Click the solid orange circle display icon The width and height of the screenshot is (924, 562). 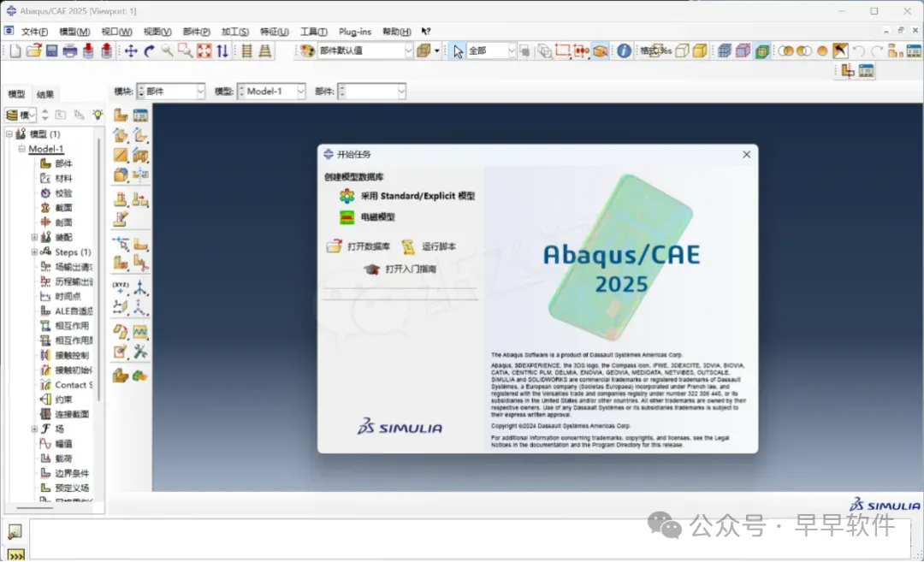(822, 51)
